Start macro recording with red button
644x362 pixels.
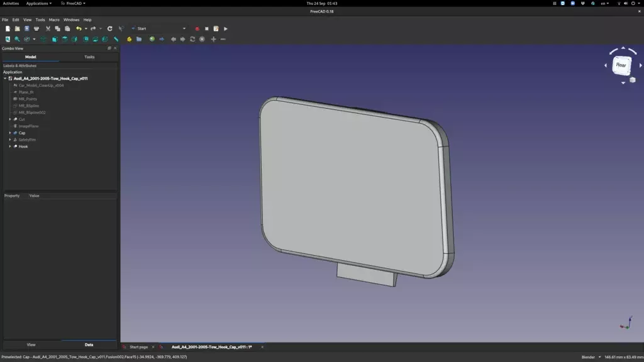pos(197,29)
